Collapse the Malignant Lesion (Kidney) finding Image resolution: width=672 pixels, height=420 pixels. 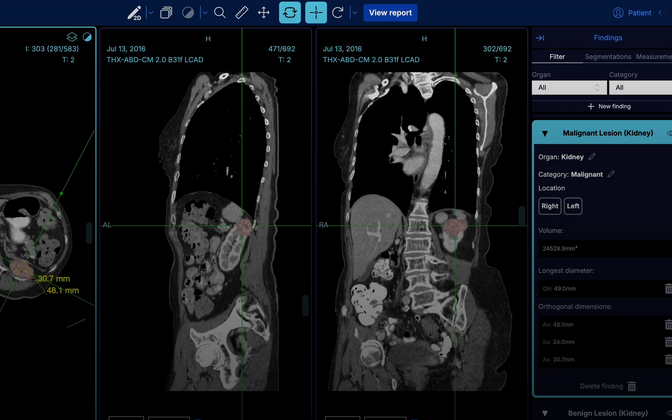545,133
